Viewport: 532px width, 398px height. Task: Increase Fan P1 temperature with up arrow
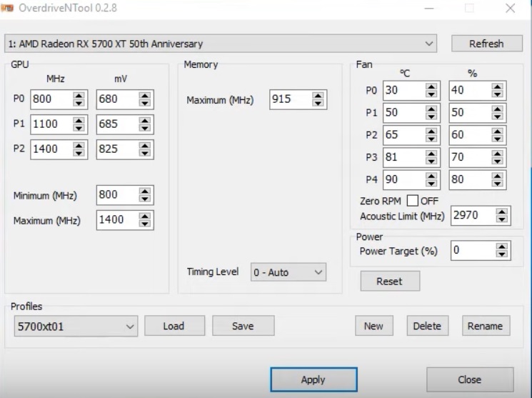[431, 109]
